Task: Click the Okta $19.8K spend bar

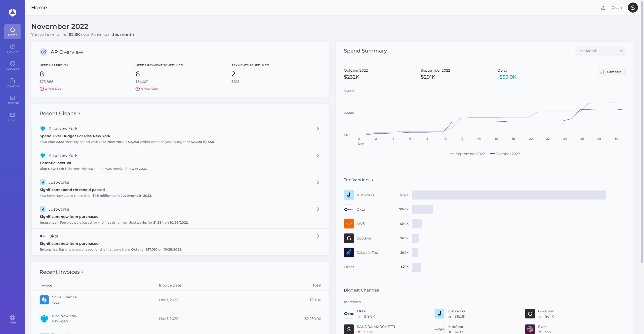Action: tap(422, 209)
